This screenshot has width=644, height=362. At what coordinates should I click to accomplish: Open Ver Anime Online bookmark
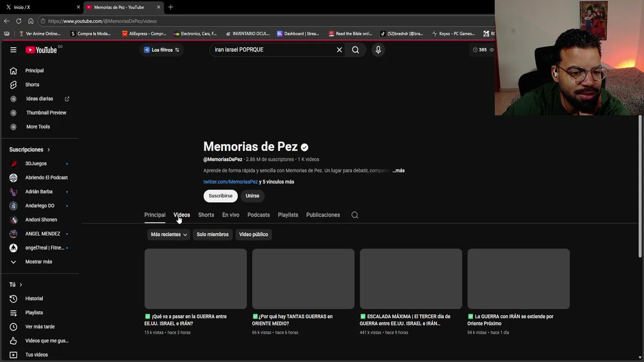tap(39, 34)
